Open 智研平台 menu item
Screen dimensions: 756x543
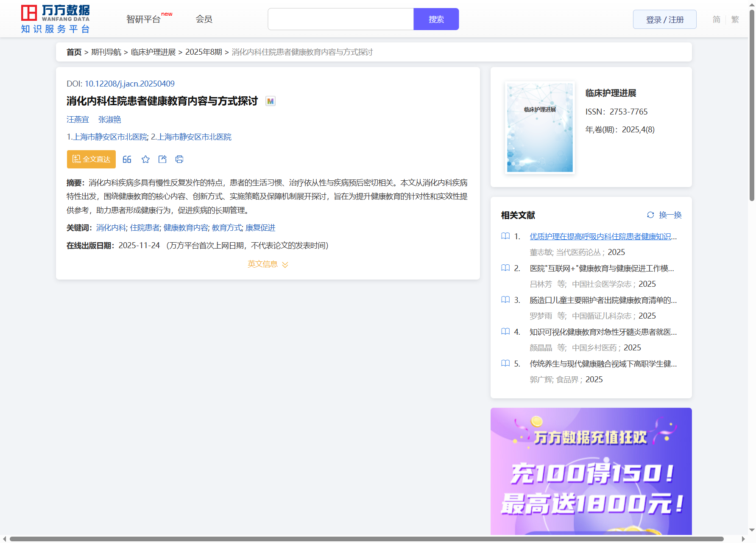(144, 19)
